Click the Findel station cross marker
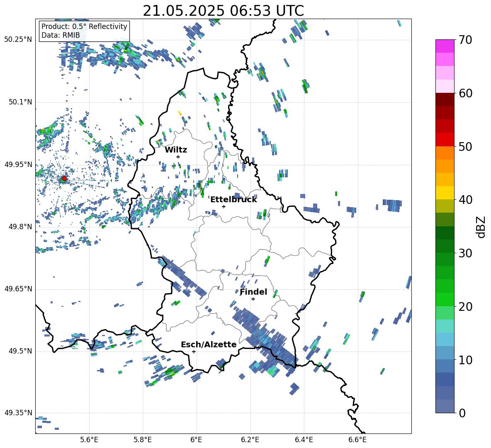491x448 pixels. (x=253, y=299)
